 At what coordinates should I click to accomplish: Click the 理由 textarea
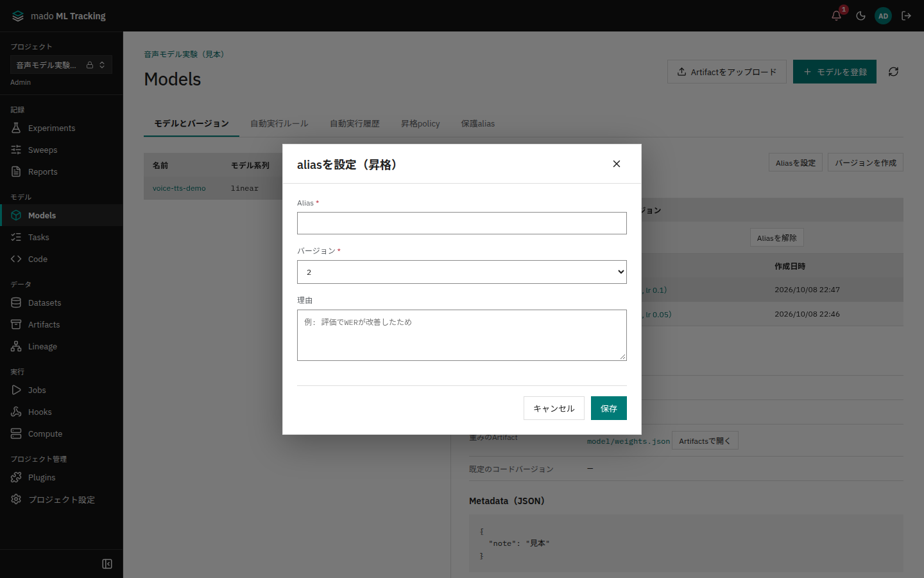coord(462,335)
